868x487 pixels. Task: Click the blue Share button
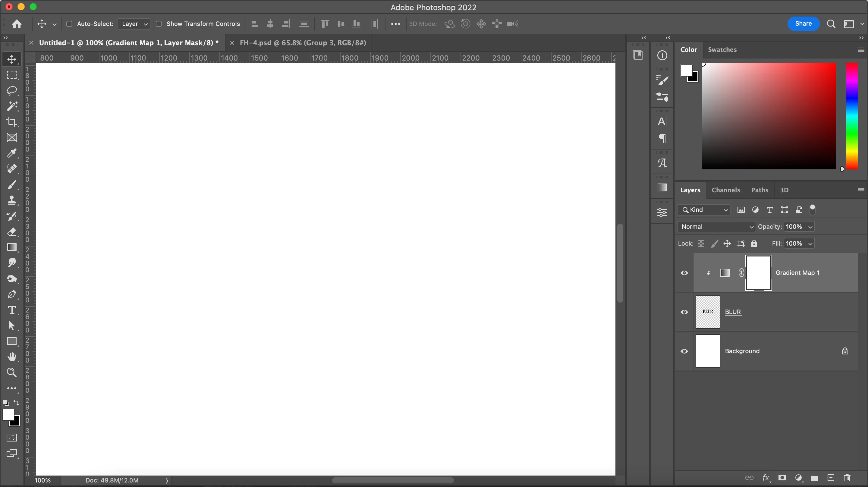coord(803,24)
